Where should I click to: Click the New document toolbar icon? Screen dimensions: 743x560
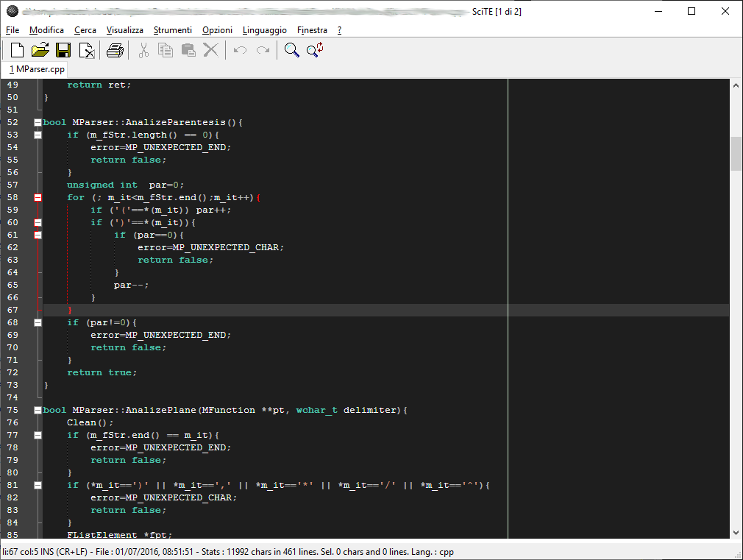click(x=17, y=50)
